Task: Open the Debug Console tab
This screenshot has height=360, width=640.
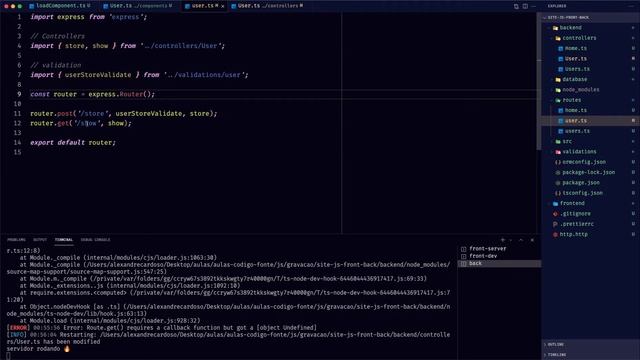Action: [x=95, y=240]
